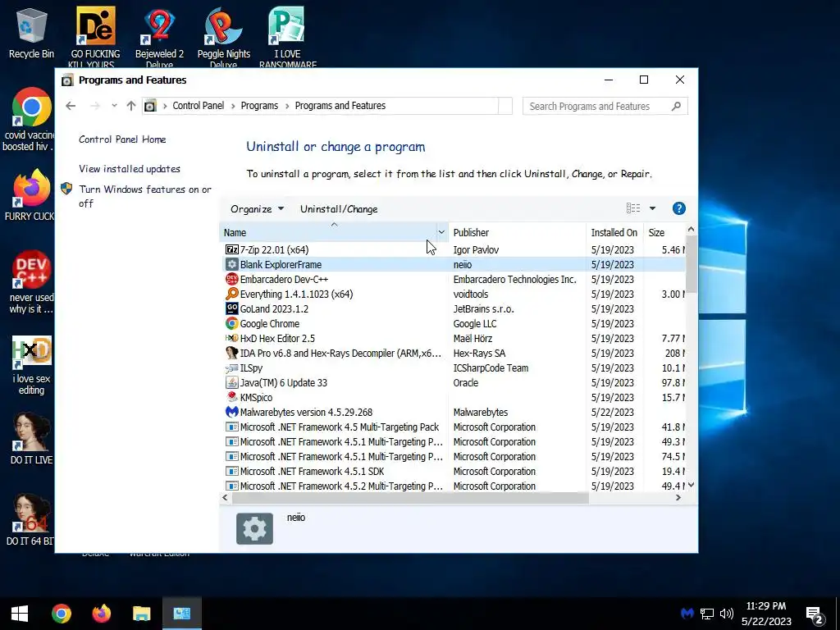Select the HxD desktop shortcut icon
The width and height of the screenshot is (840, 630).
32,351
